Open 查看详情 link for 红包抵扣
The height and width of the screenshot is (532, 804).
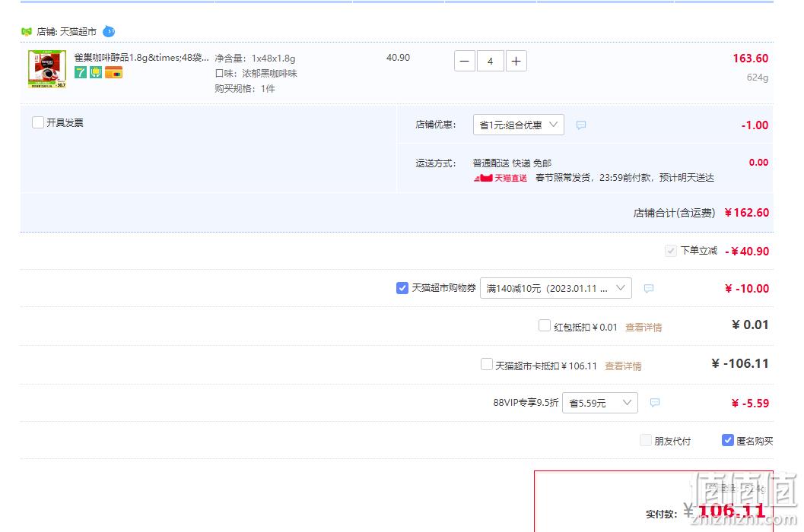(644, 327)
